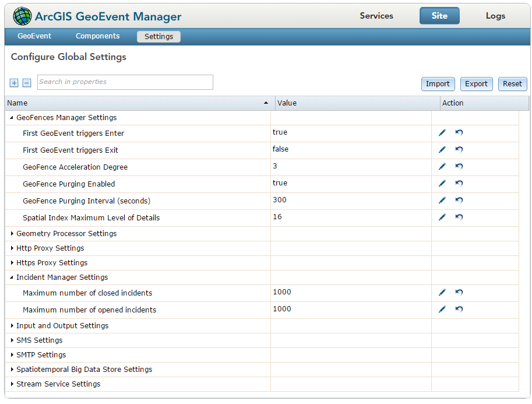Viewport: 532px width, 404px height.
Task: Expand Input and Output Settings group
Action: 12,325
